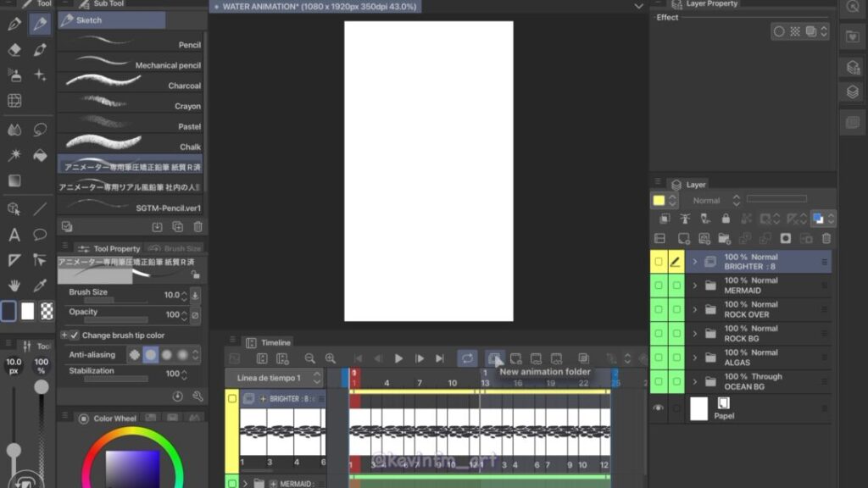This screenshot has height=488, width=868.
Task: Click the Brush Size slider
Action: [115, 301]
